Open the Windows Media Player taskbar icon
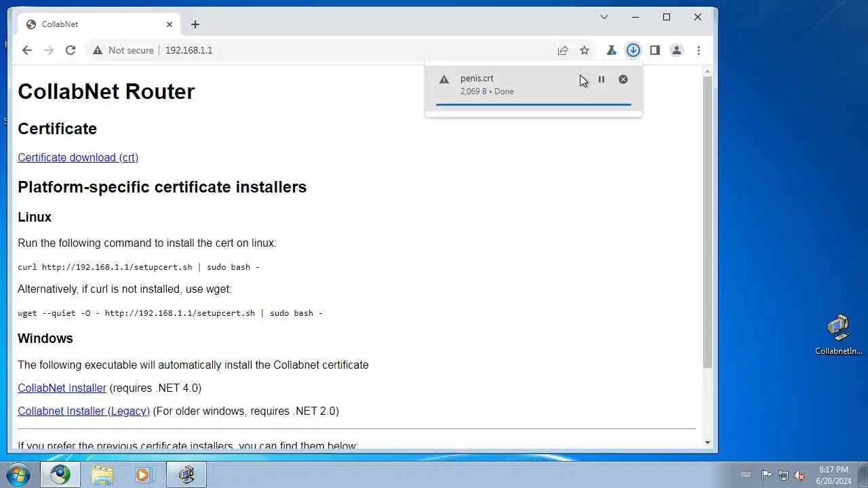This screenshot has width=868, height=488. pos(142,474)
